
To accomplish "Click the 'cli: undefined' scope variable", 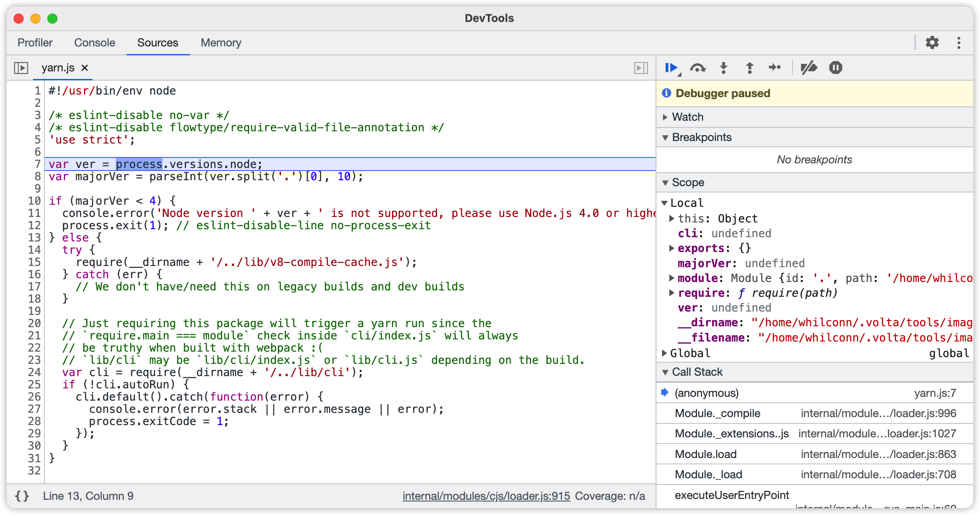I will pyautogui.click(x=724, y=233).
